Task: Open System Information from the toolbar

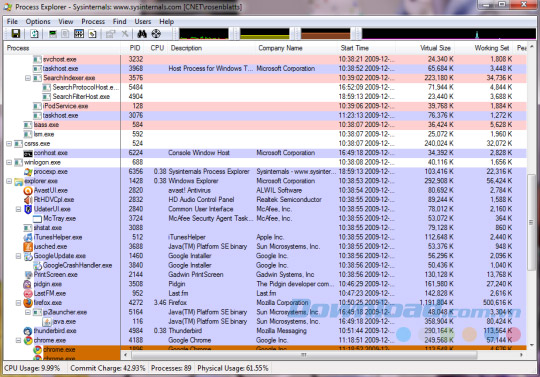Action: (52, 34)
